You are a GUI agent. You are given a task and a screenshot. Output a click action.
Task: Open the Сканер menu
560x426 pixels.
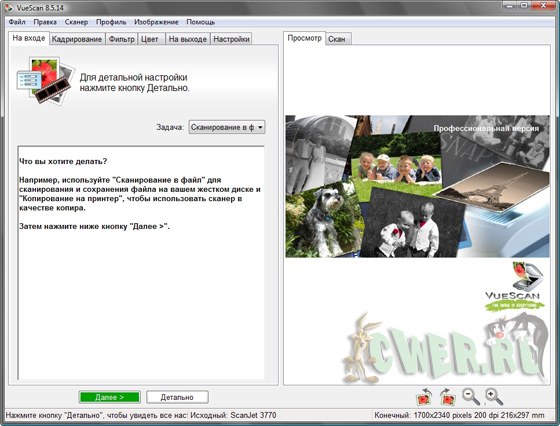(x=76, y=22)
